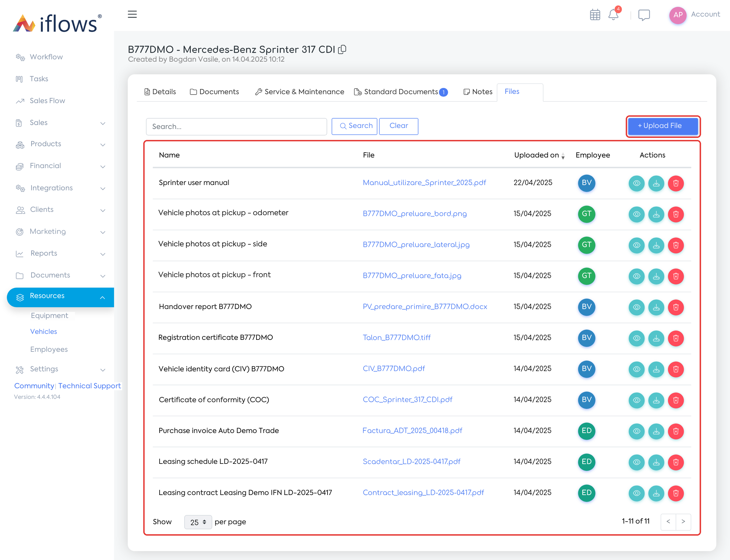The image size is (730, 560).
Task: Click the AP account avatar
Action: coord(678,15)
